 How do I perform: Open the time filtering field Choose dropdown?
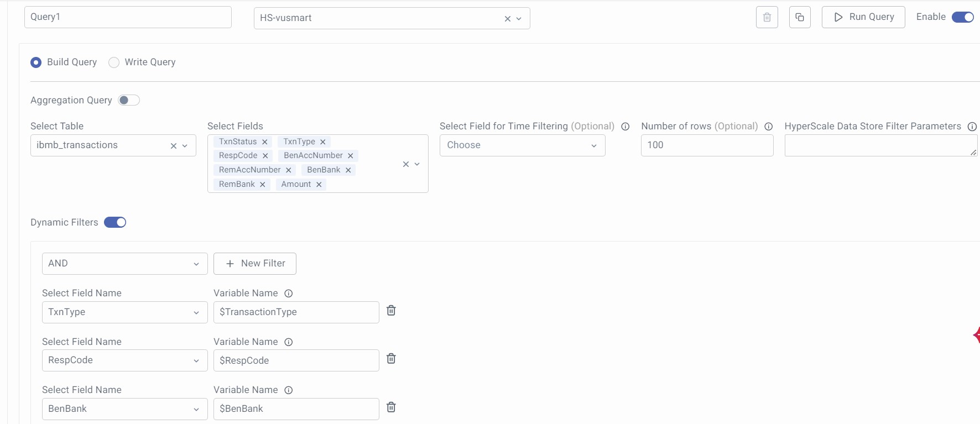point(522,145)
